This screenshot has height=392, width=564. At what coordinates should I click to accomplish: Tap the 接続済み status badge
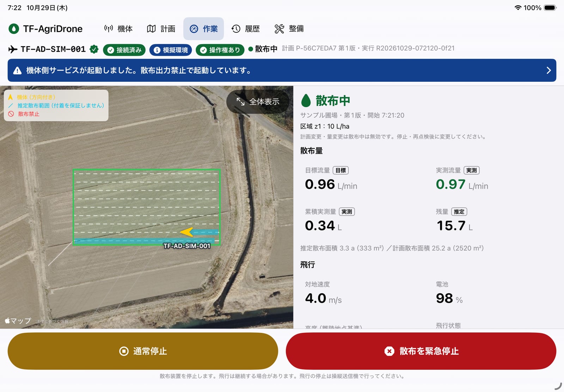124,50
